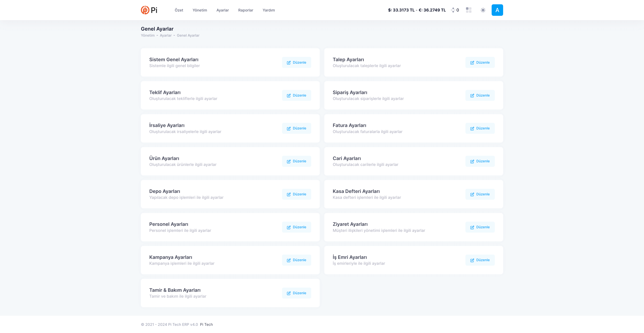Open the Yardım menu
This screenshot has width=644, height=333.
tap(269, 10)
